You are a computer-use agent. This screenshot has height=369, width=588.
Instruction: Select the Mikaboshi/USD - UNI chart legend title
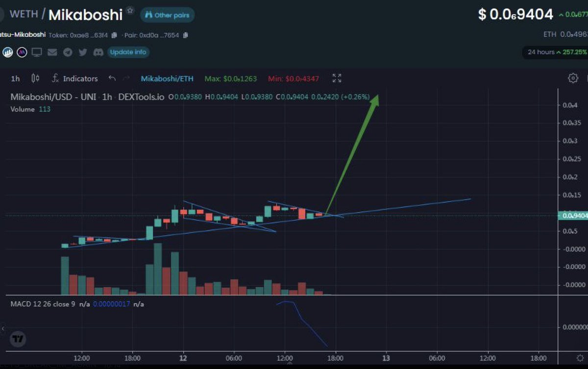point(88,97)
